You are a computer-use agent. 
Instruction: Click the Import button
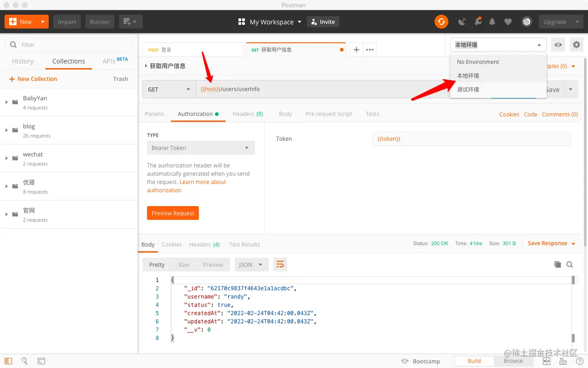pos(67,22)
